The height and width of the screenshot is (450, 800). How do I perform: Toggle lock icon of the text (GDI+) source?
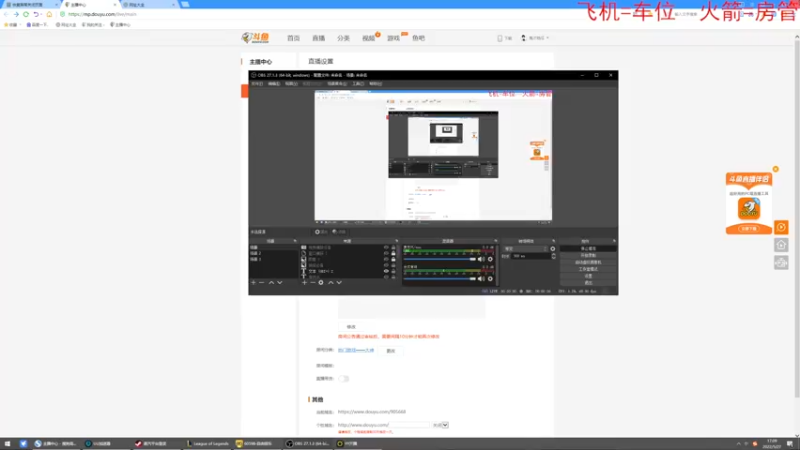393,271
